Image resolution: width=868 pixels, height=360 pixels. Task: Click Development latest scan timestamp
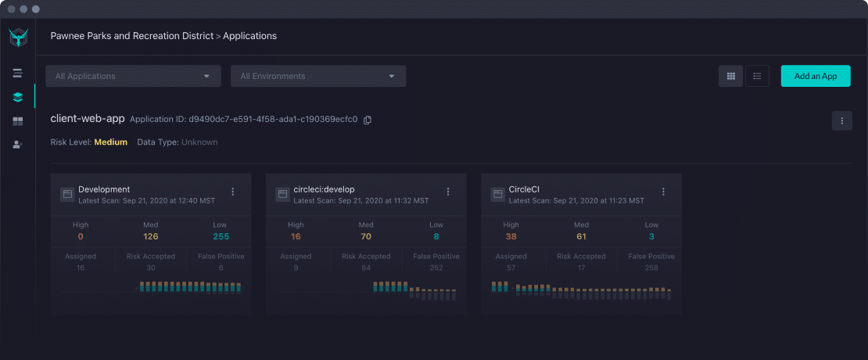point(147,200)
